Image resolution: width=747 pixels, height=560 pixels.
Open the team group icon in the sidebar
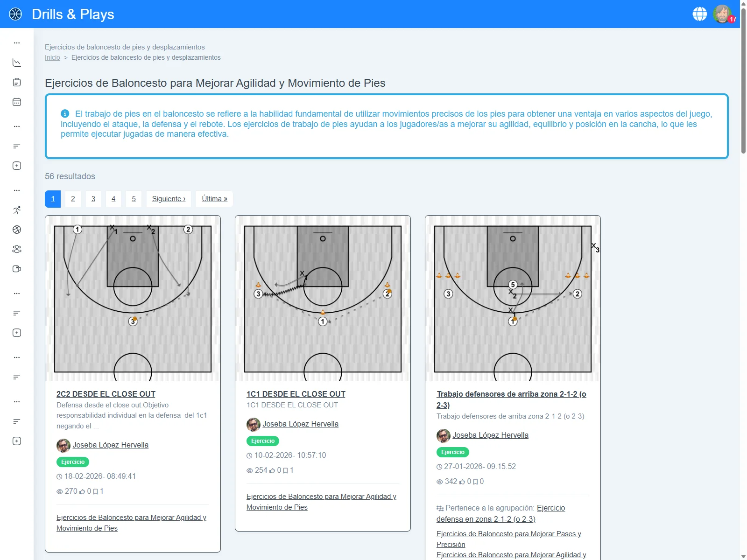pyautogui.click(x=17, y=249)
